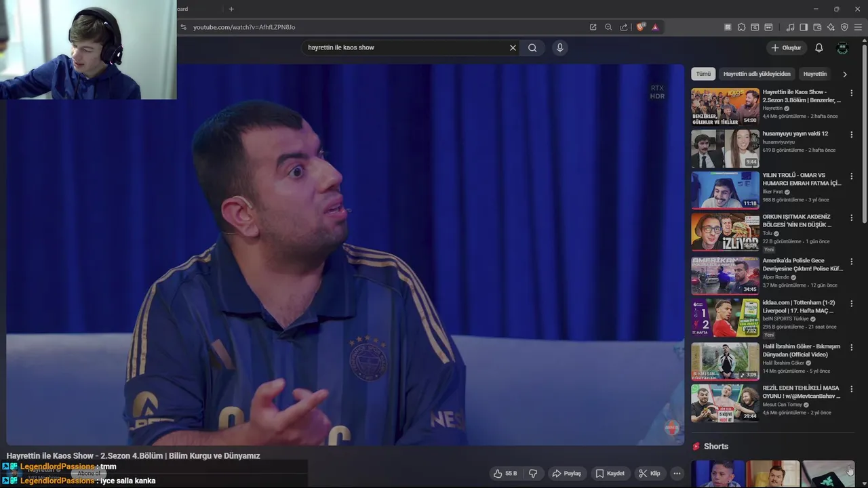Open Bıkmışım Dünyadan official video title
This screenshot has height=488, width=868.
802,350
